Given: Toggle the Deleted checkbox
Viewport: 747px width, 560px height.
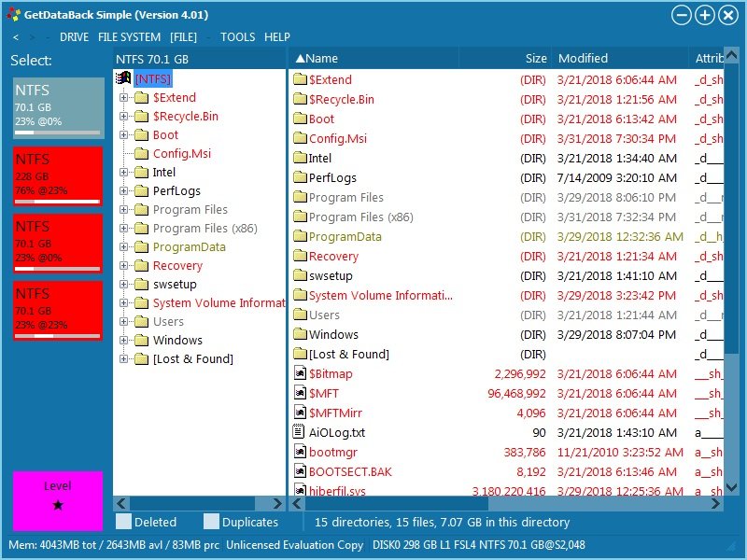Looking at the screenshot, I should 123,522.
